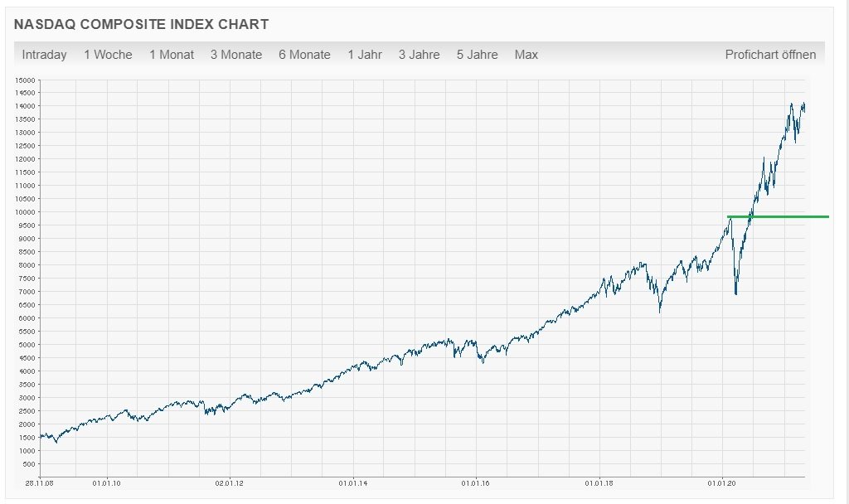Click the 12000 y-axis label
This screenshot has height=504, width=849.
click(25, 159)
